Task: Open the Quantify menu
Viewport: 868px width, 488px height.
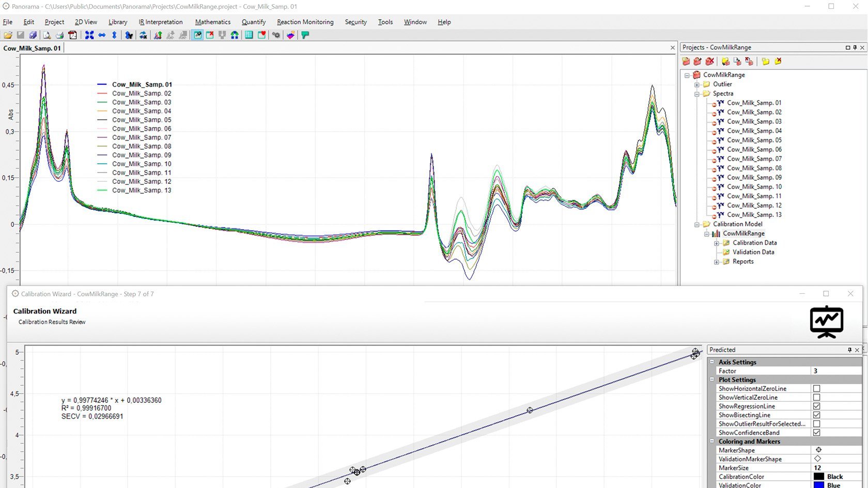Action: [254, 22]
